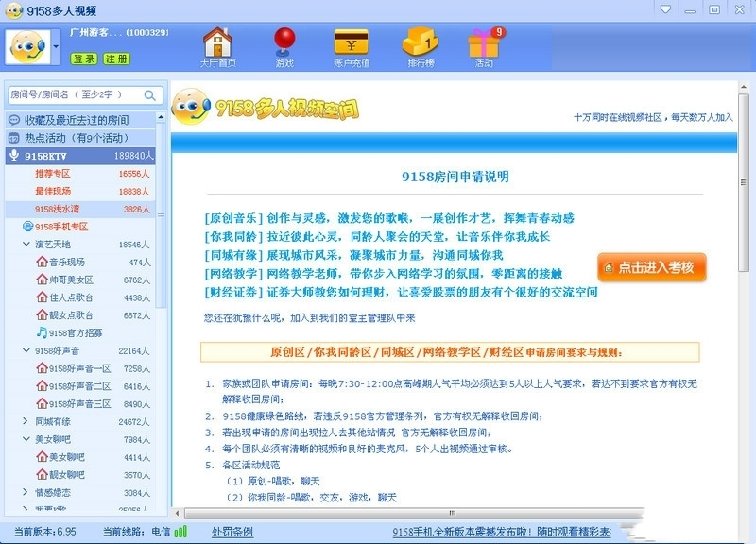The height and width of the screenshot is (544, 756).
Task: Click the house icon beside 9158好声音二区
Action: pos(42,386)
